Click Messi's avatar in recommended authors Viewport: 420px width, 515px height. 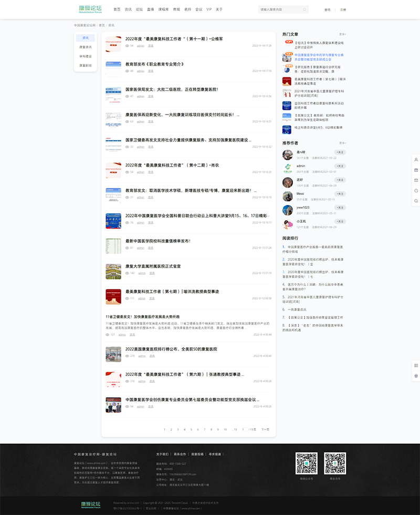[287, 196]
